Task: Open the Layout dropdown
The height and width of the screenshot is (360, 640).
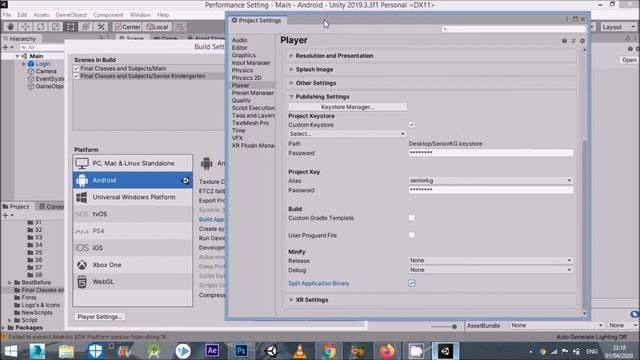Action: point(618,27)
